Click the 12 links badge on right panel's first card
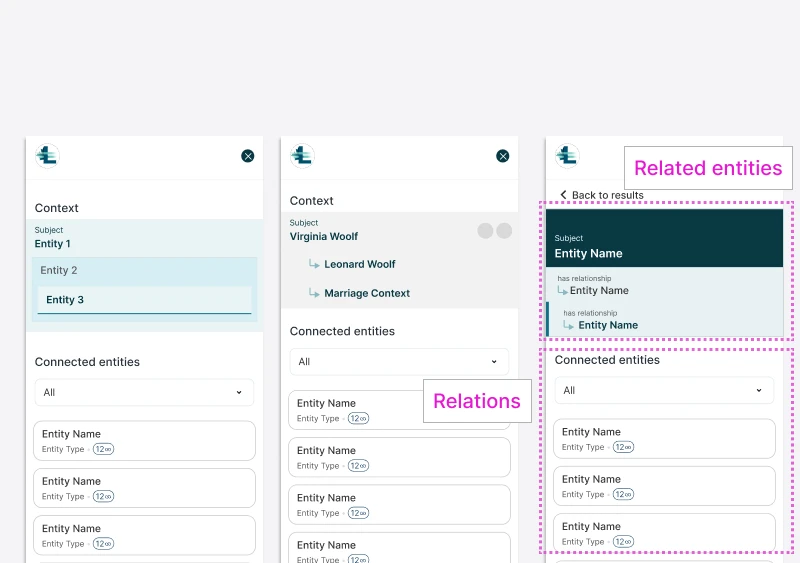 coord(623,447)
